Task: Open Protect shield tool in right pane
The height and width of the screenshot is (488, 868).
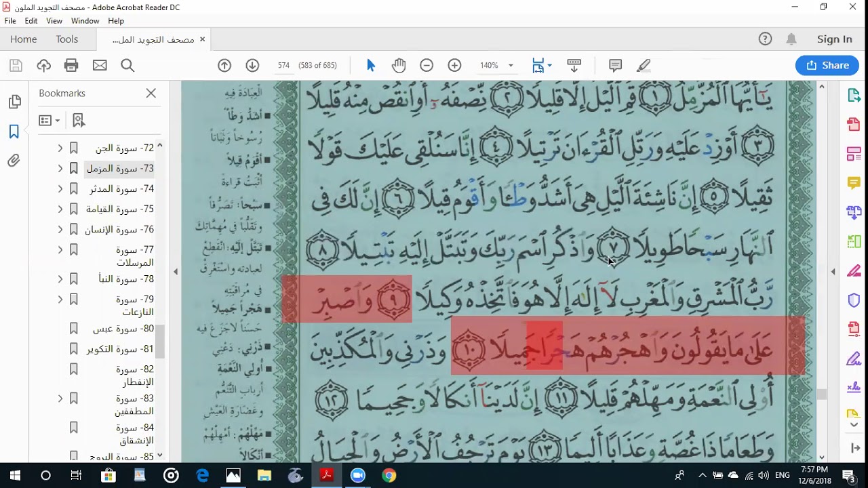Action: (x=854, y=300)
